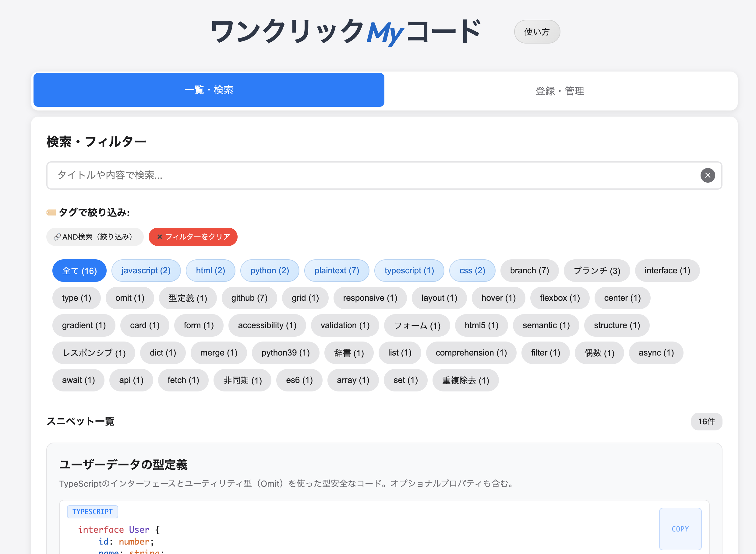This screenshot has height=554, width=756.
Task: Select the 重複除去 (1) tag
Action: point(465,380)
